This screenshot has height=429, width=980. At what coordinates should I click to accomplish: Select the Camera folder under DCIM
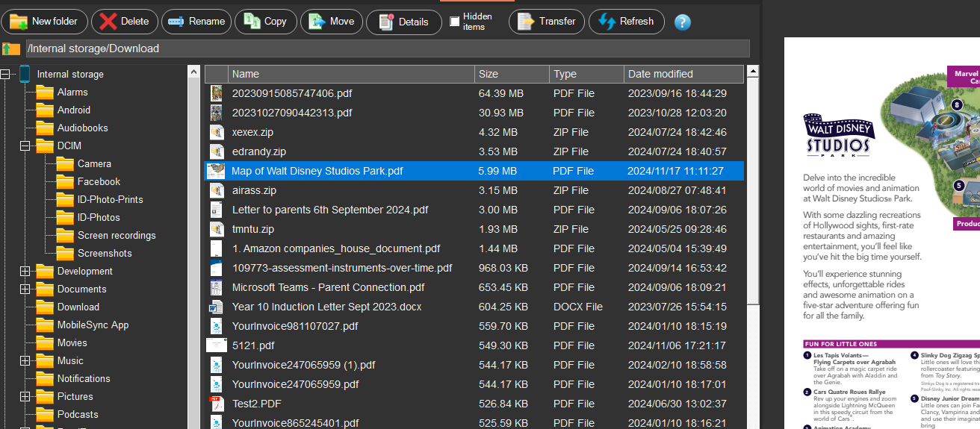[94, 163]
